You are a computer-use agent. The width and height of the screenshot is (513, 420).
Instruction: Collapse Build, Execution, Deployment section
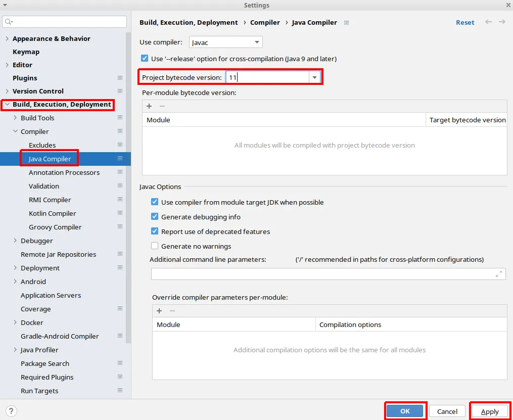point(7,104)
